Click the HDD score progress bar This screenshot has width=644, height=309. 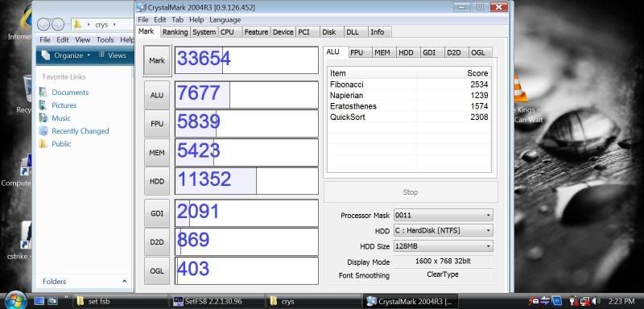[x=246, y=180]
